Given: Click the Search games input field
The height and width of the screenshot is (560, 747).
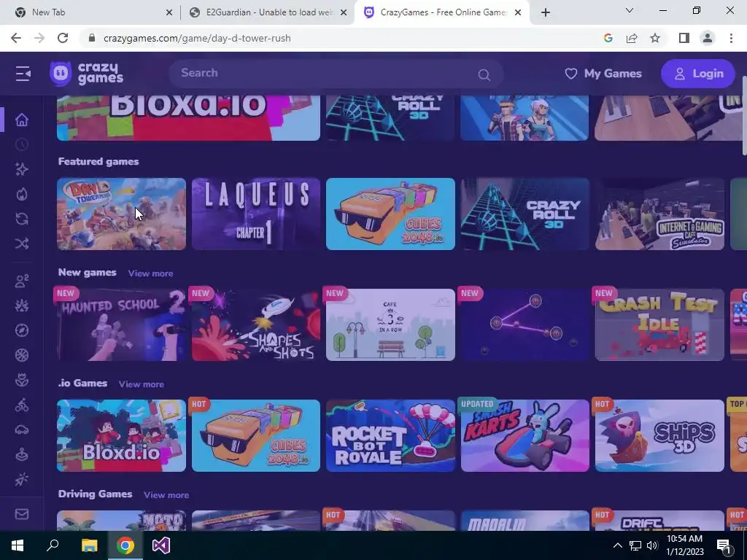Looking at the screenshot, I should click(336, 74).
